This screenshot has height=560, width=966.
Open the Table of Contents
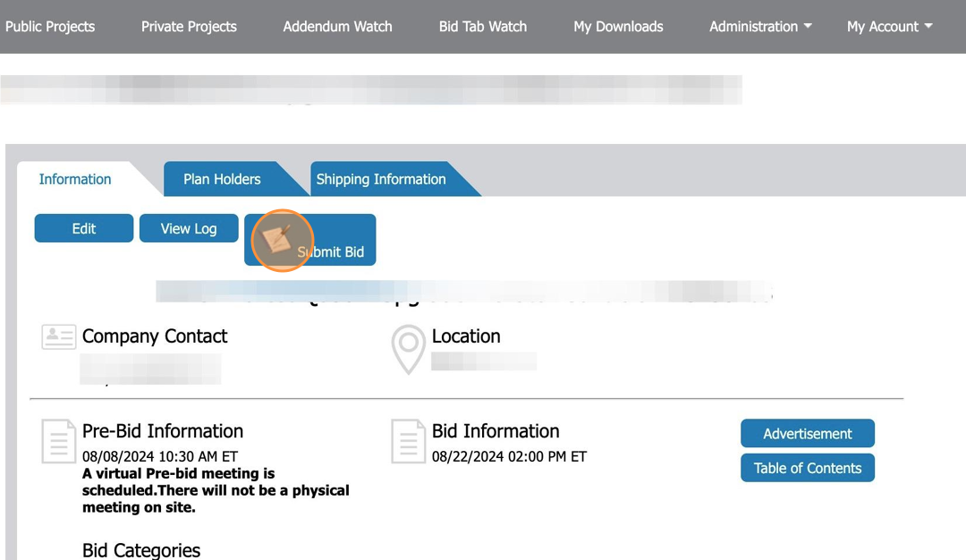click(808, 467)
